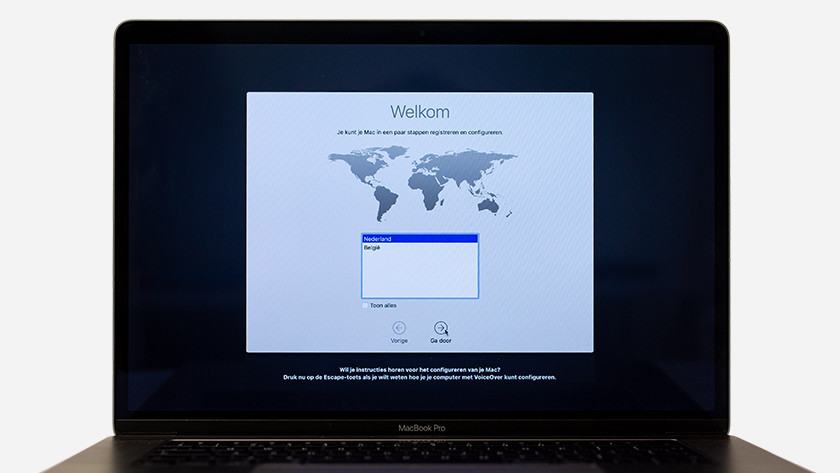Click the Ga door text label
Screen dimensions: 840x473
(441, 341)
